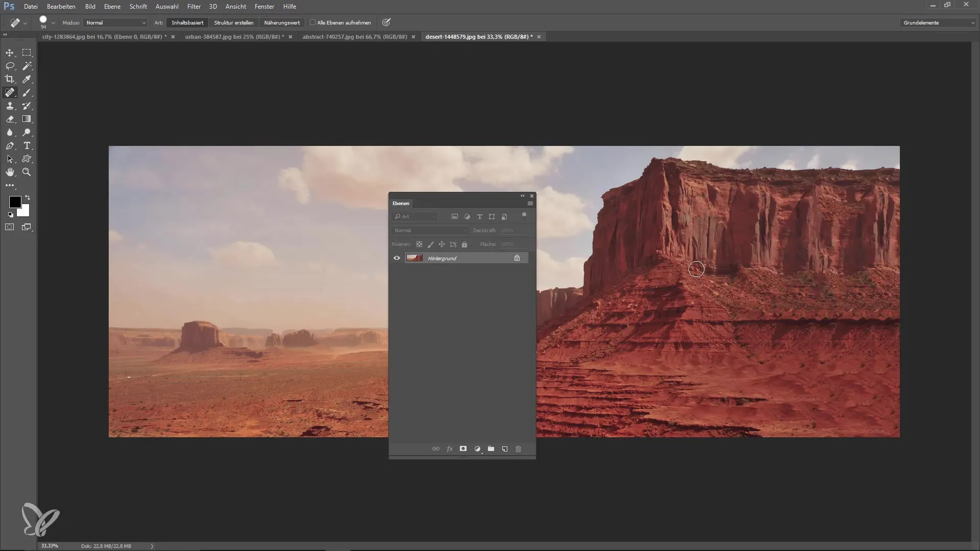Reset to default foreground and background colors
980x551 pixels.
click(10, 215)
